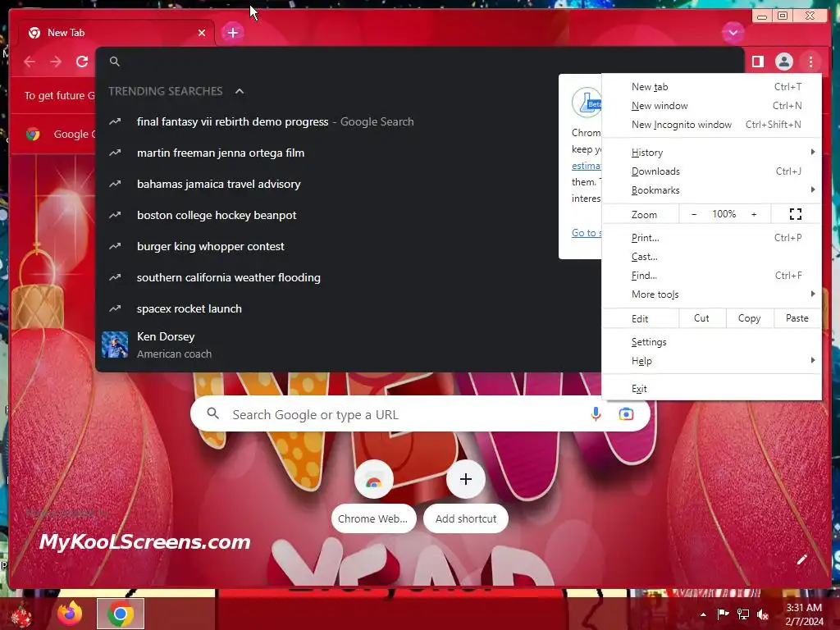Viewport: 840px width, 630px height.
Task: Select 'boston college hockey beanpot' suggestion
Action: 348,215
